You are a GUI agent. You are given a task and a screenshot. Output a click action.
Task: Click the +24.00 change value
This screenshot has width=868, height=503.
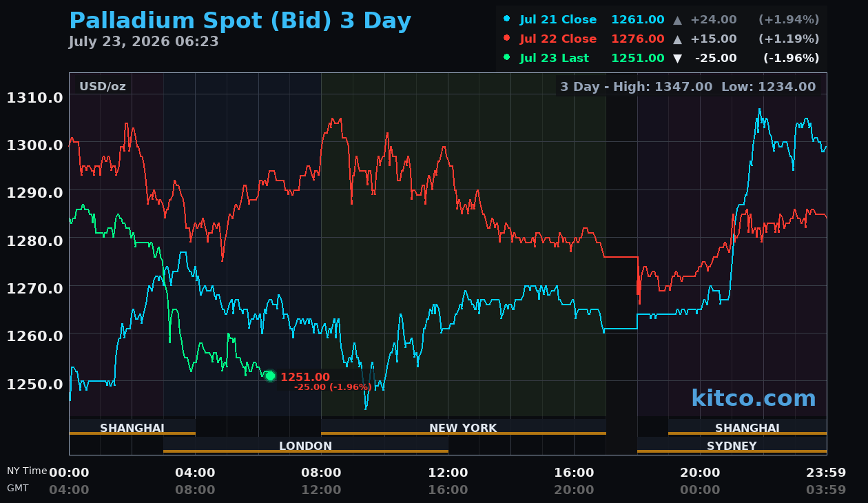(713, 20)
